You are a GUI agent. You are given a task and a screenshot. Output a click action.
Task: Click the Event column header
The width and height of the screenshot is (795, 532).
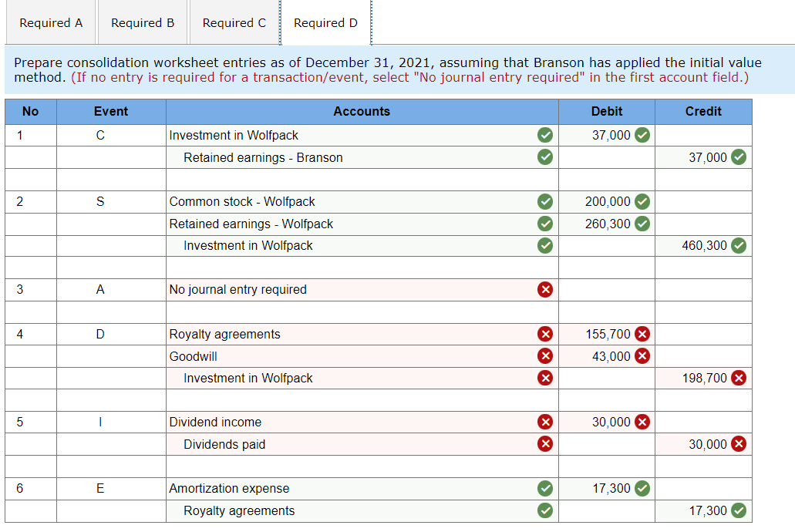pyautogui.click(x=111, y=112)
